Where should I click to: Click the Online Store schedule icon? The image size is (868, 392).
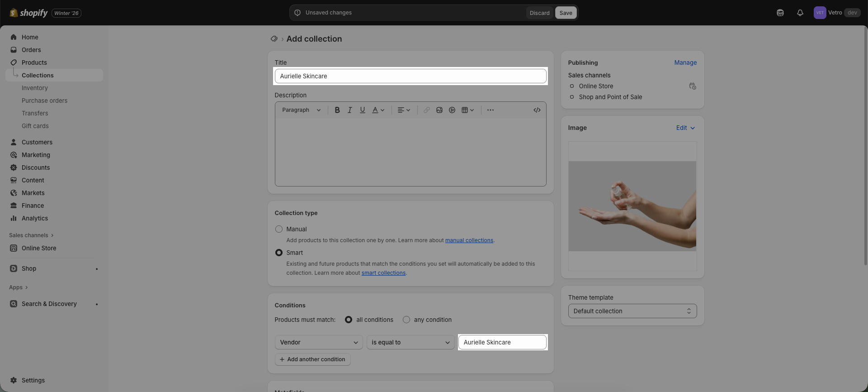[692, 86]
